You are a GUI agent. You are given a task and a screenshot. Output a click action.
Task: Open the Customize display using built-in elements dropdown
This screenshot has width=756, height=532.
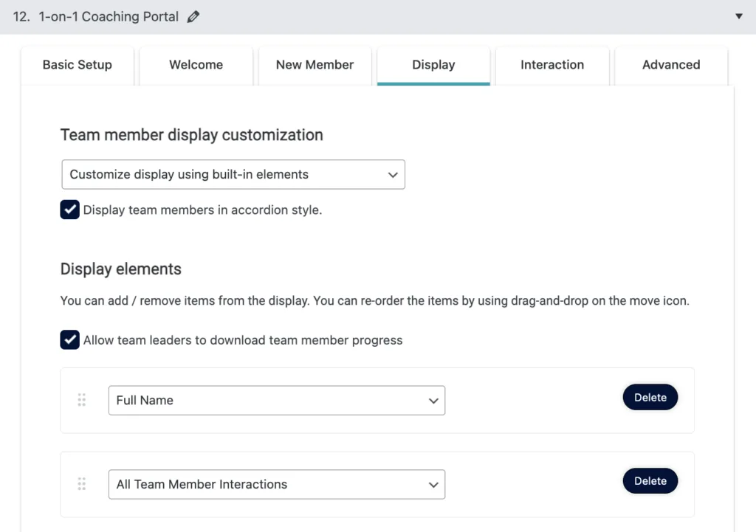coord(233,174)
